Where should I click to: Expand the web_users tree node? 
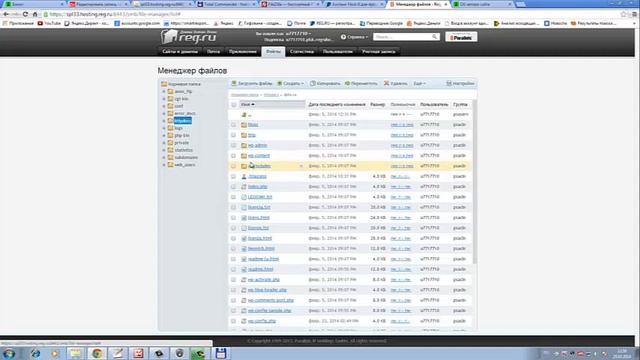164,165
